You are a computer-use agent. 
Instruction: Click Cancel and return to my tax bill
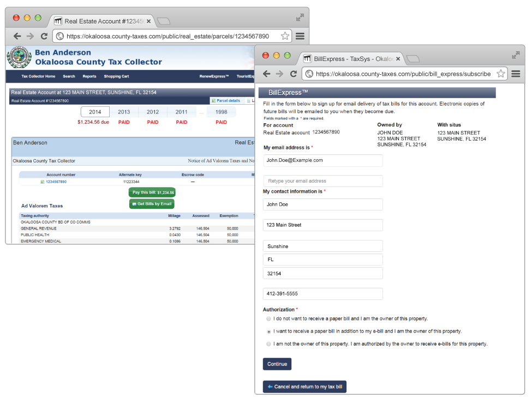tap(304, 387)
